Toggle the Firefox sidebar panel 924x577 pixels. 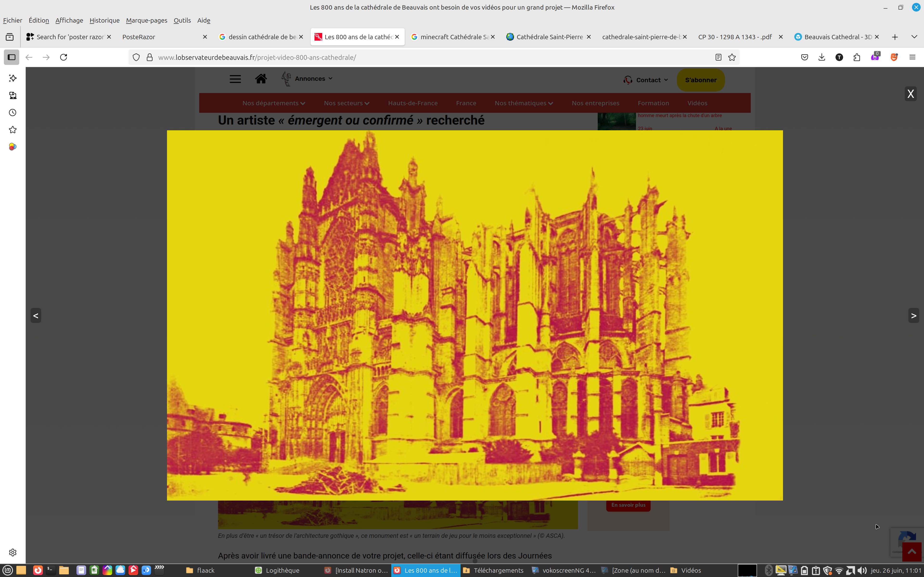coord(12,57)
